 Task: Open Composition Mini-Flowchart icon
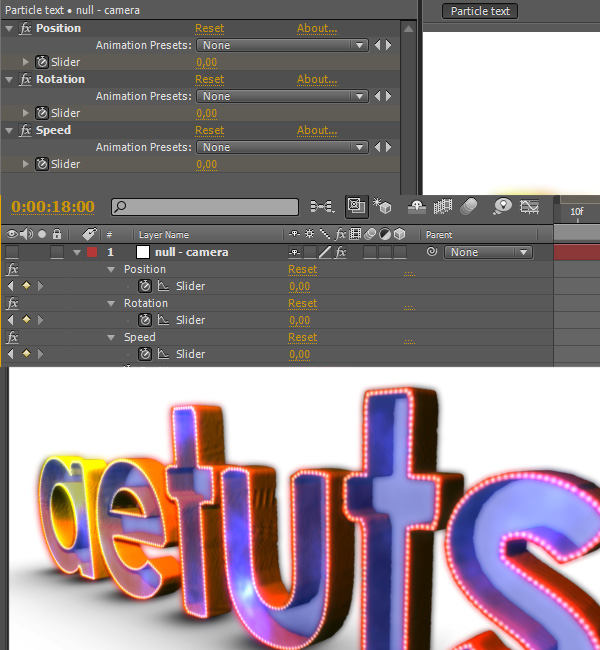tap(323, 206)
